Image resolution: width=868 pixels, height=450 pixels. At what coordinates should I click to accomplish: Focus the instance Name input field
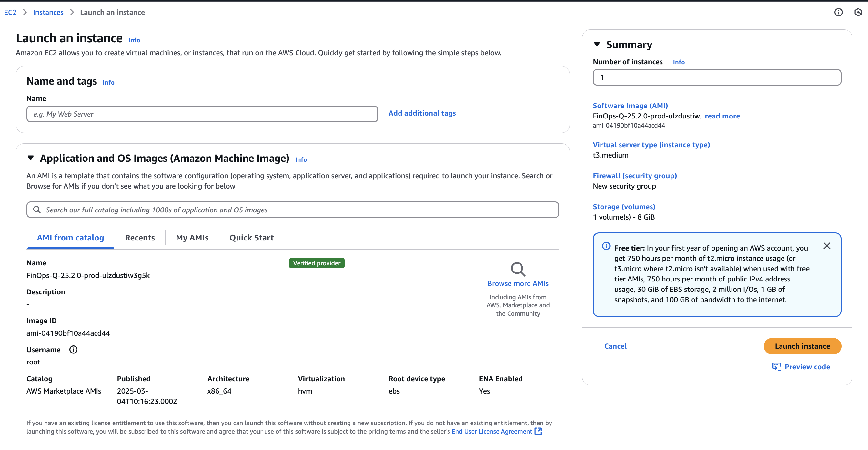(x=202, y=114)
